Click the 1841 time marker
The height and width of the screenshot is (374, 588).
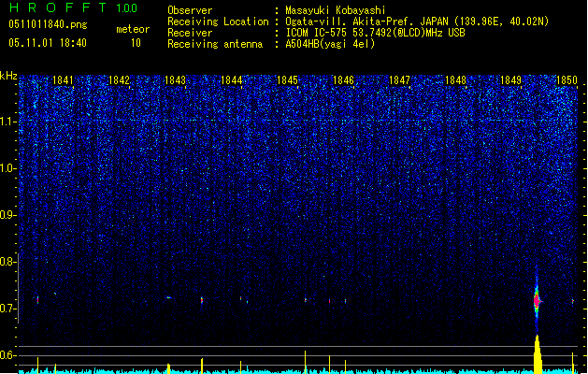point(63,80)
